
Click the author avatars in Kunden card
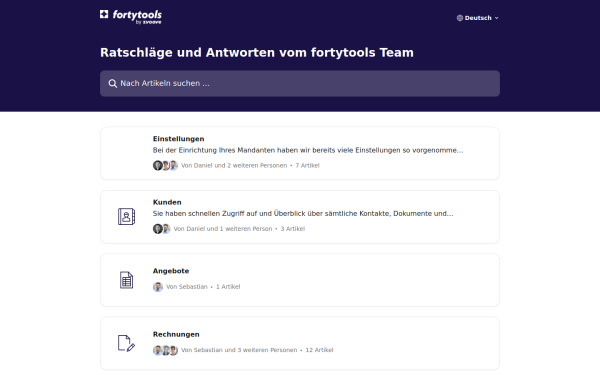(x=161, y=229)
